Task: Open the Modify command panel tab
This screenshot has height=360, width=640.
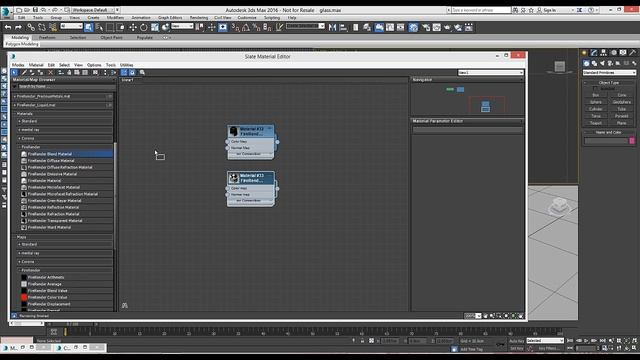Action: pos(594,53)
